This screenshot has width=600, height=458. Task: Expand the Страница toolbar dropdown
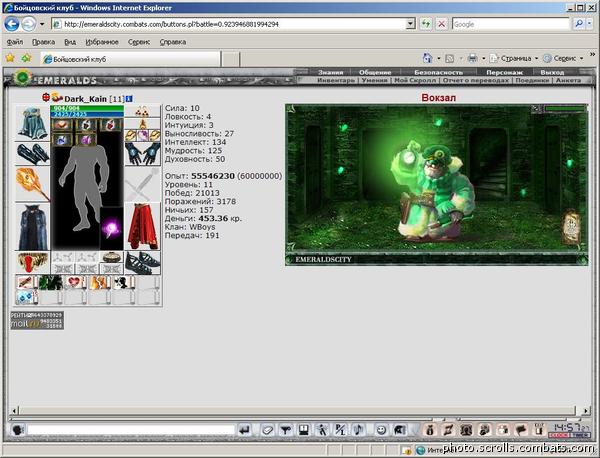[x=536, y=59]
